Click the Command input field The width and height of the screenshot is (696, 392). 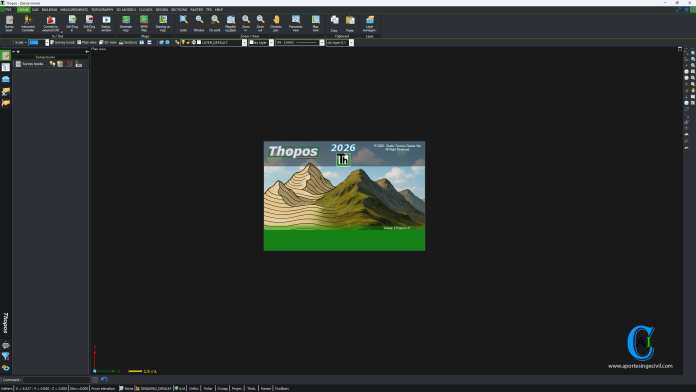tap(57, 380)
